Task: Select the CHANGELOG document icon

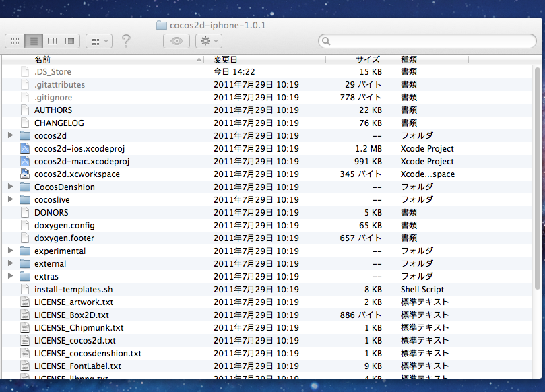Action: point(25,123)
